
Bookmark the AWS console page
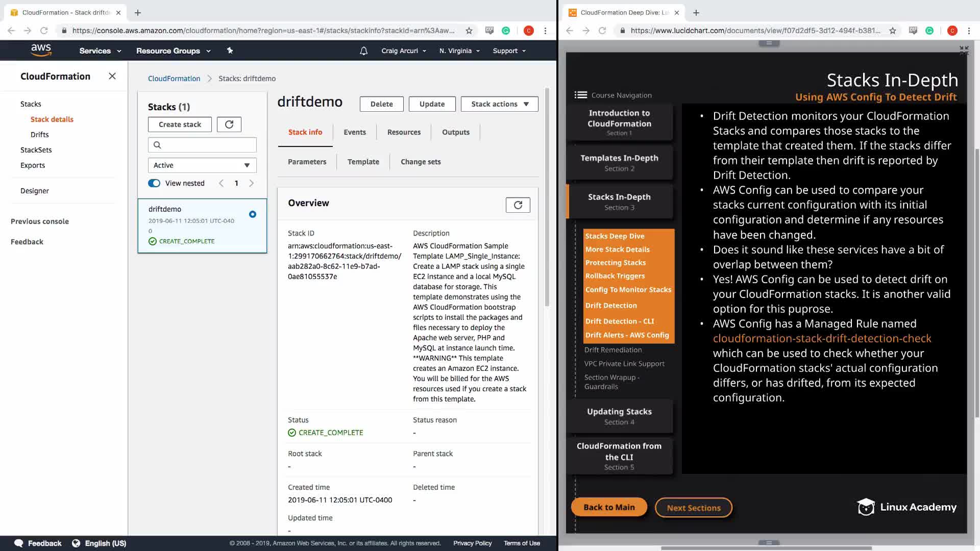pyautogui.click(x=469, y=31)
